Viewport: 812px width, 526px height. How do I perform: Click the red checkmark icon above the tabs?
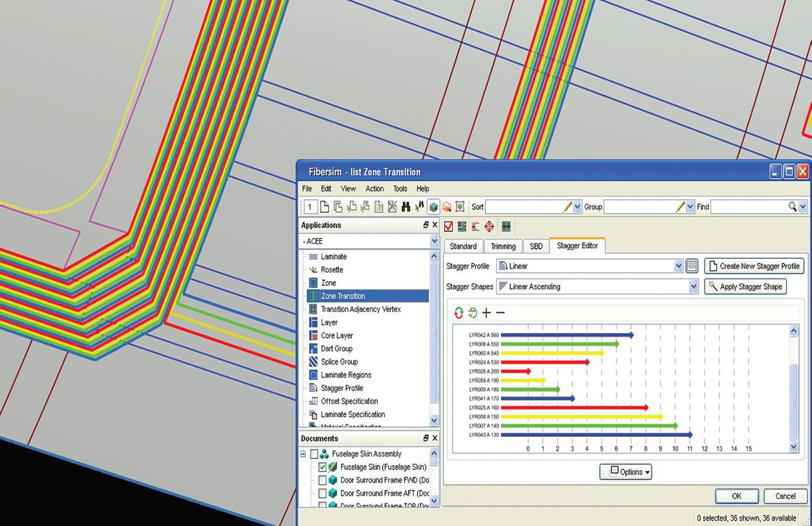(x=448, y=226)
